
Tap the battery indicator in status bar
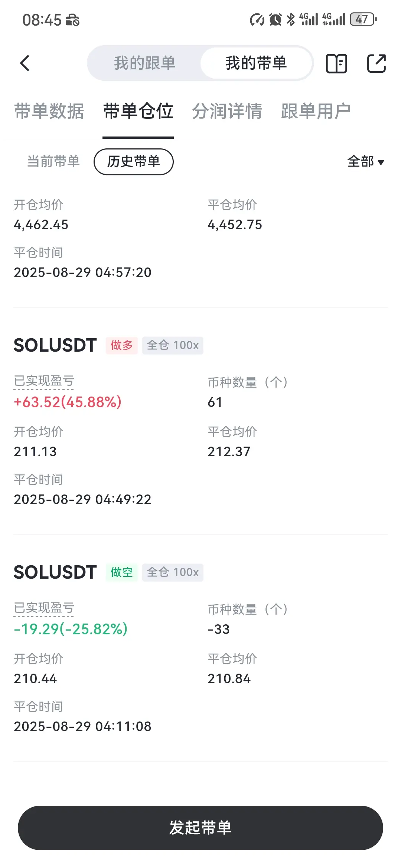[x=363, y=19]
